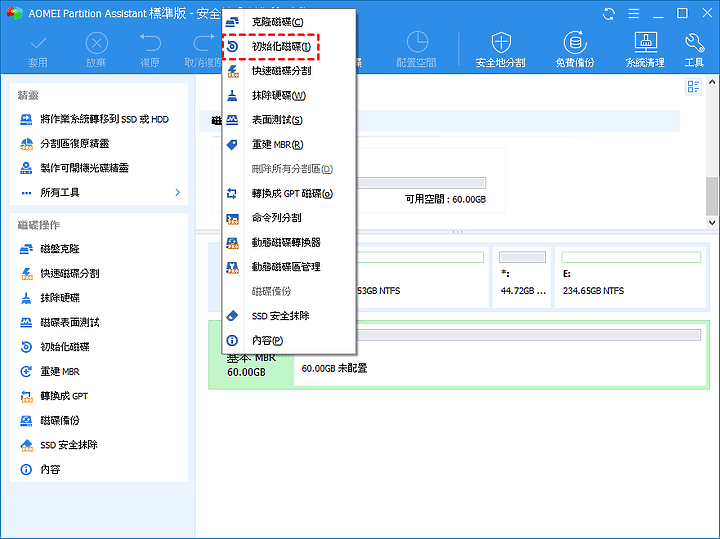Select the E: 234.65GB NTFS partition
Screen dimensions: 720x539
point(630,277)
